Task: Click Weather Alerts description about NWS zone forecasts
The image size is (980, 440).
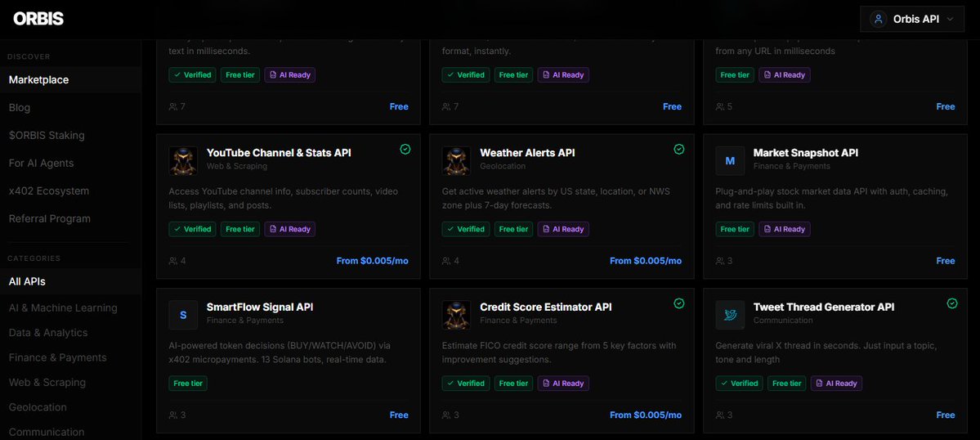Action: click(x=556, y=198)
